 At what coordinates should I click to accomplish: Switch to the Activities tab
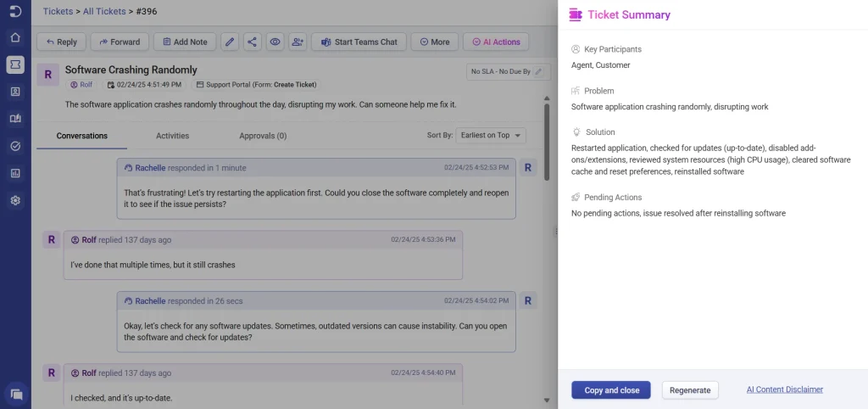[172, 136]
